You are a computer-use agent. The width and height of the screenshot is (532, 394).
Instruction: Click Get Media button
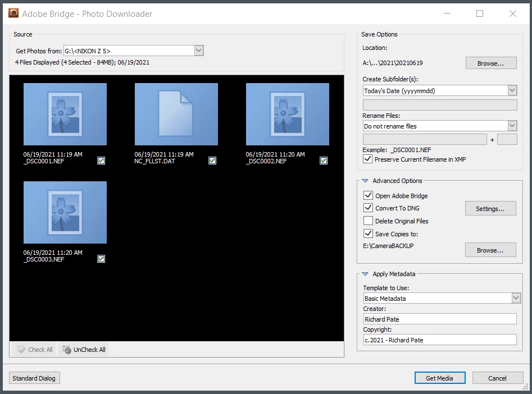tap(440, 378)
